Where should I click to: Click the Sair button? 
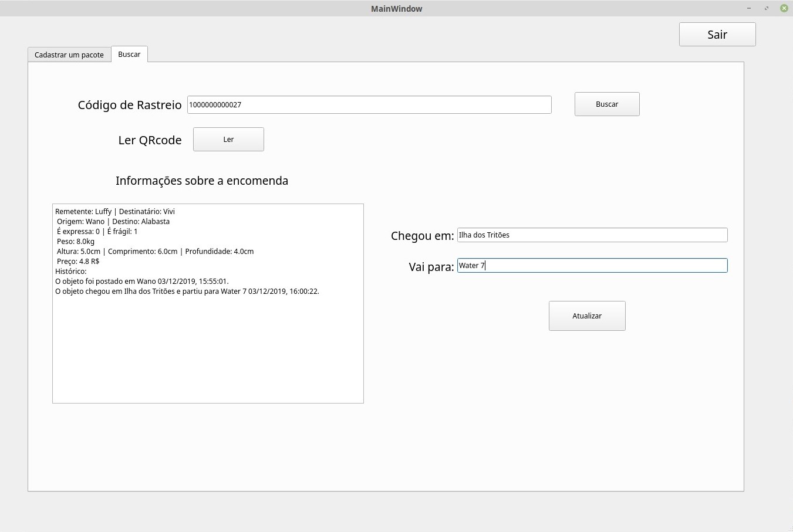(x=717, y=34)
